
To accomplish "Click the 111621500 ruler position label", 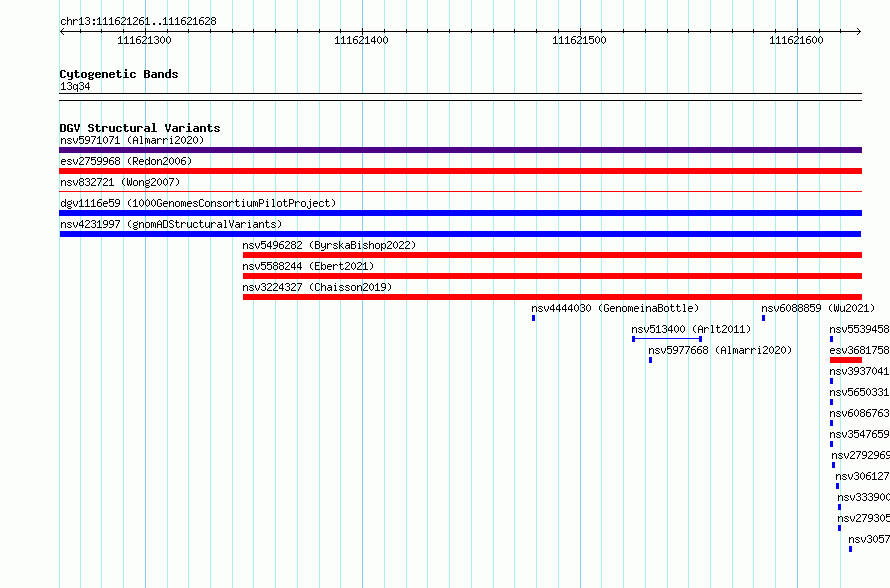I will click(579, 40).
